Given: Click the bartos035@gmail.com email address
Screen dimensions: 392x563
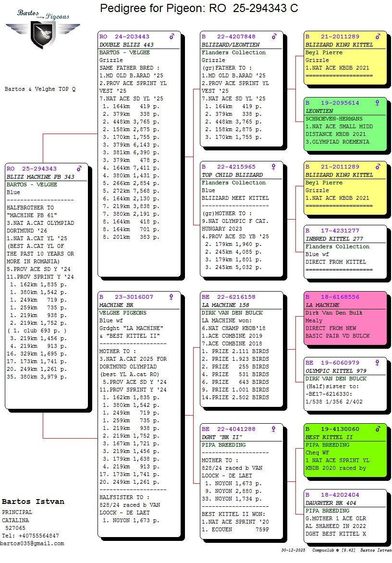Looking at the screenshot, I should click(x=32, y=543).
